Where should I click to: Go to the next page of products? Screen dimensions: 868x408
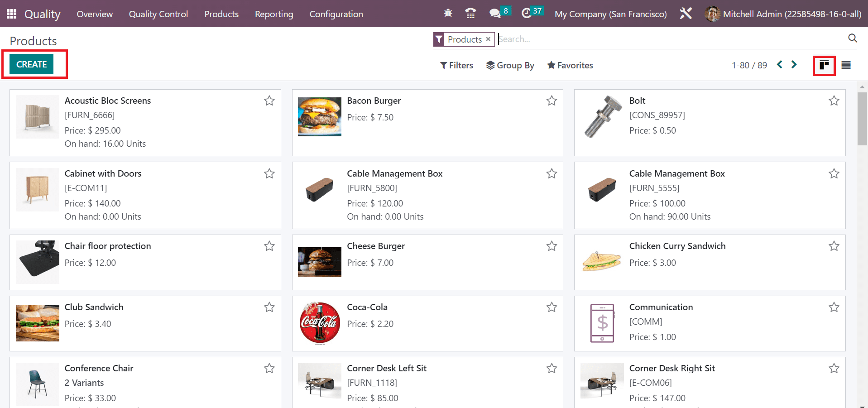click(x=794, y=65)
